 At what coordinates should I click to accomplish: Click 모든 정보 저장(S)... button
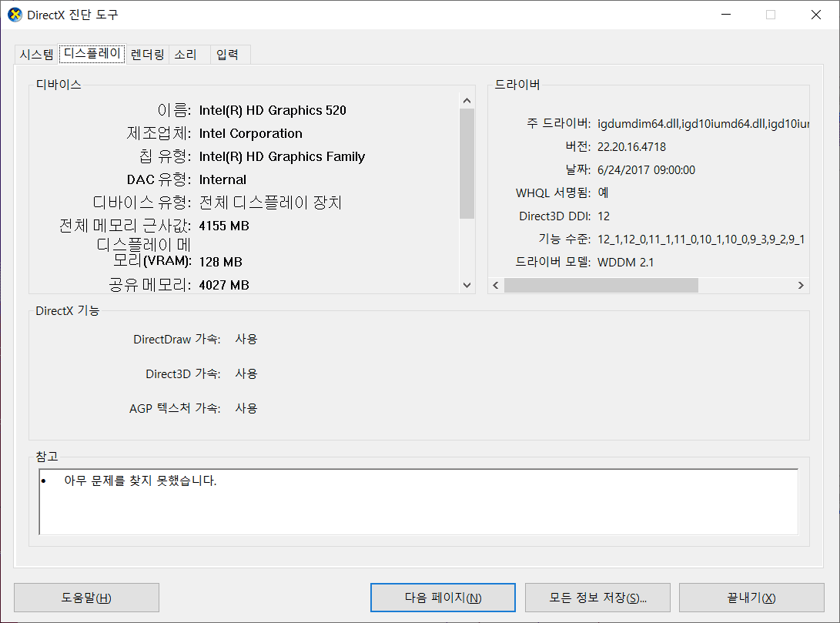pyautogui.click(x=597, y=598)
